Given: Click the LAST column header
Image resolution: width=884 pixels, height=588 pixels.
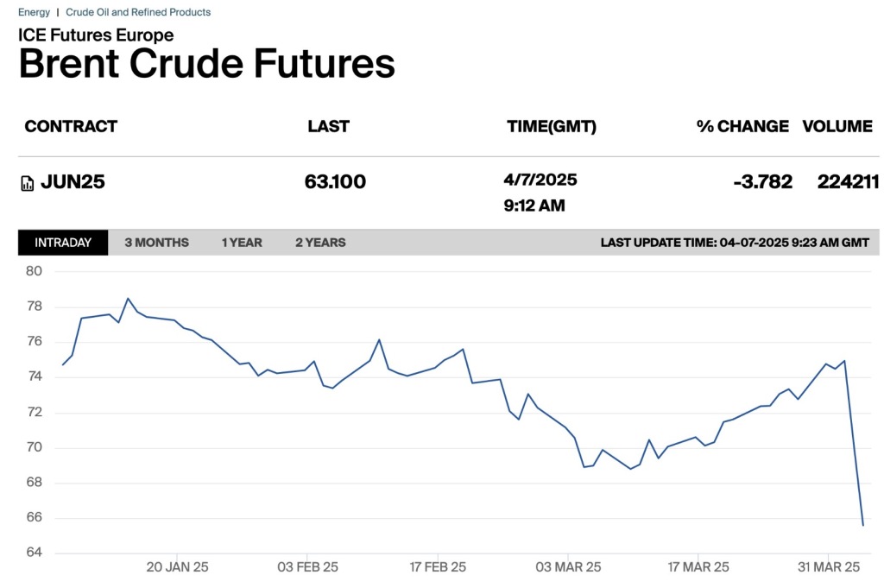Looking at the screenshot, I should (328, 126).
